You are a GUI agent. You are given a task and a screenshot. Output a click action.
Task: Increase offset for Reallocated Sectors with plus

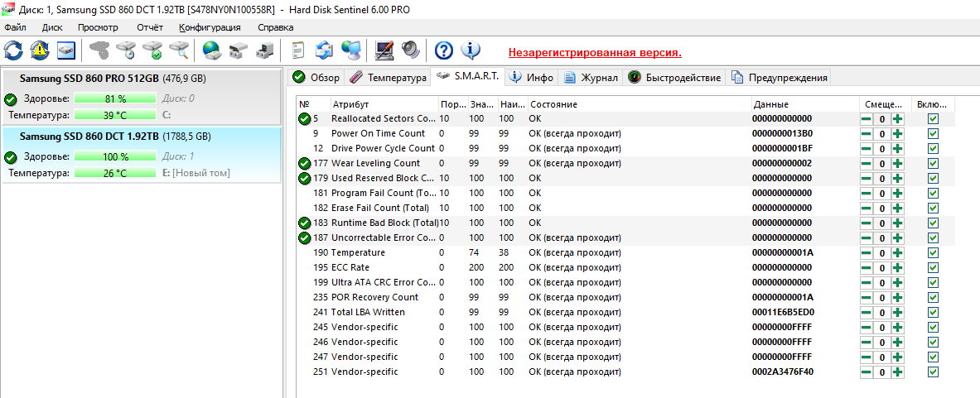point(897,118)
